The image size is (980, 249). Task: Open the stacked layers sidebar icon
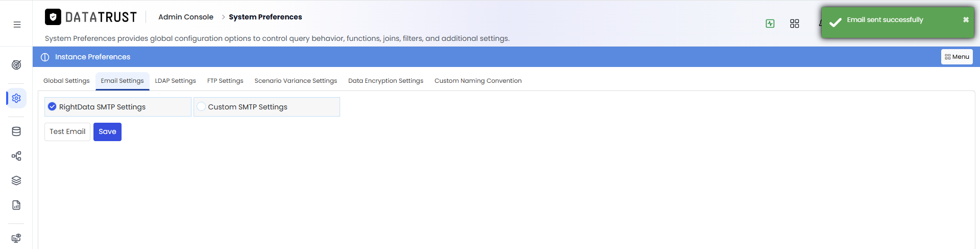click(x=16, y=180)
